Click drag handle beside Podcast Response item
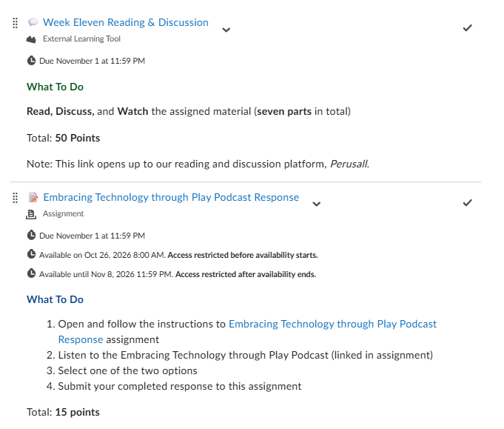The image size is (504, 429). point(15,198)
